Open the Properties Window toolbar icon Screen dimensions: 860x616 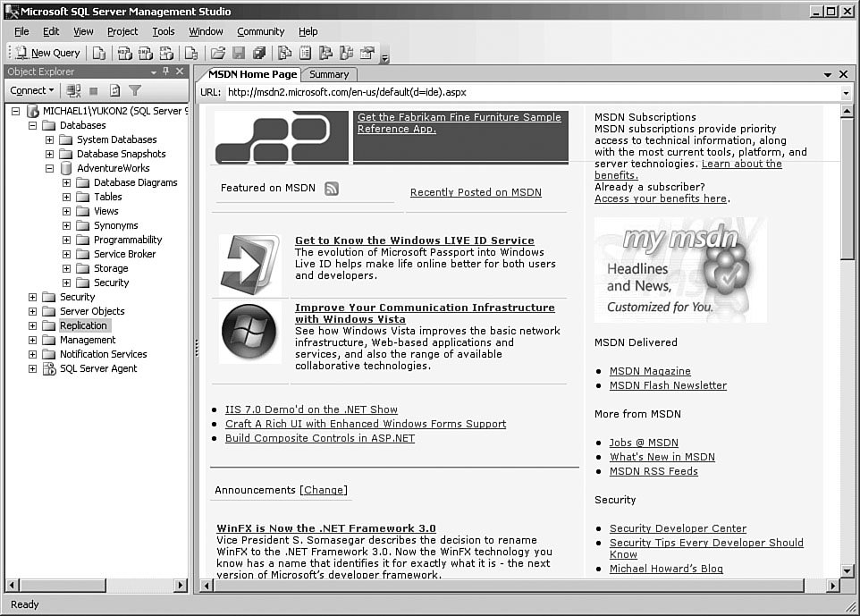tap(367, 53)
